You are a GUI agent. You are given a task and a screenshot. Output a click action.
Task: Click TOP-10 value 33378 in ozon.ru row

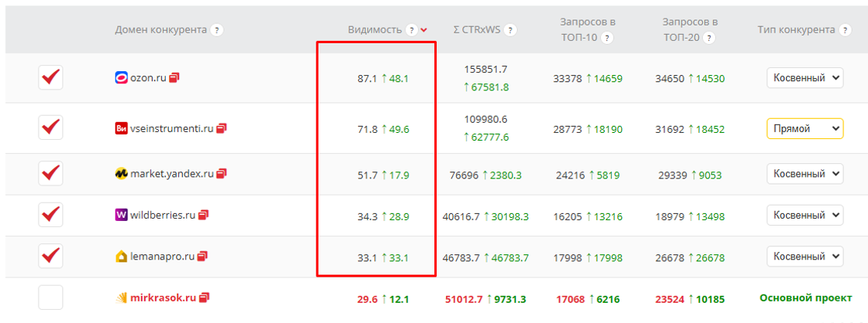567,79
